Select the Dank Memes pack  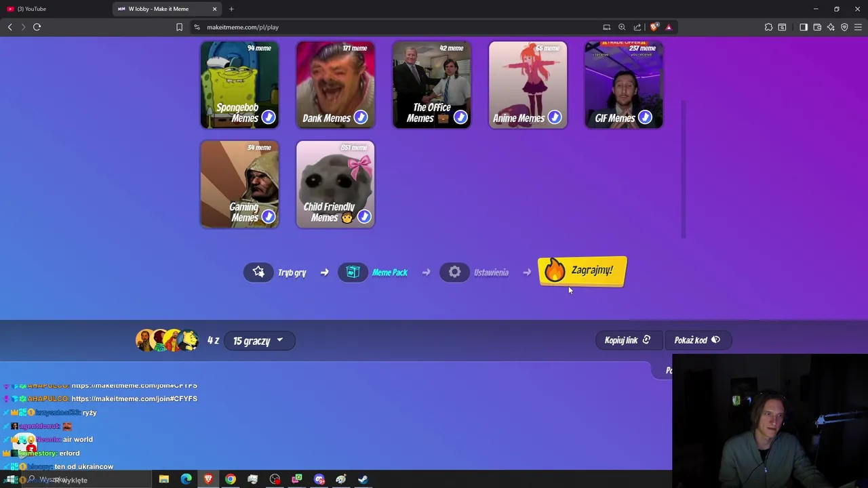pos(335,85)
